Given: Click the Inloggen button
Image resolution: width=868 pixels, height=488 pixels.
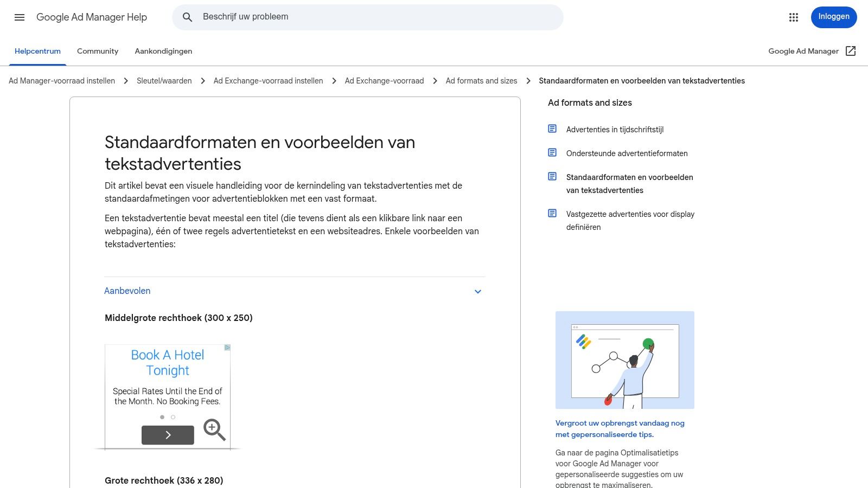Looking at the screenshot, I should tap(834, 17).
